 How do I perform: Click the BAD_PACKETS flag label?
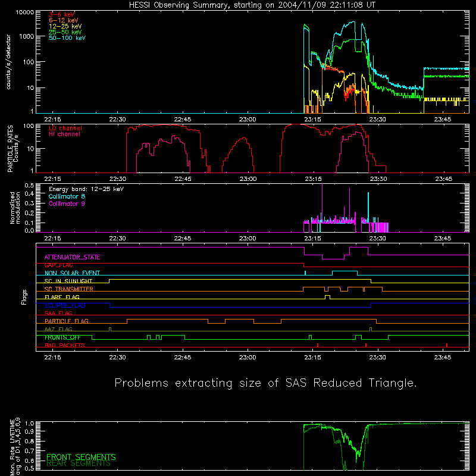[x=65, y=345]
